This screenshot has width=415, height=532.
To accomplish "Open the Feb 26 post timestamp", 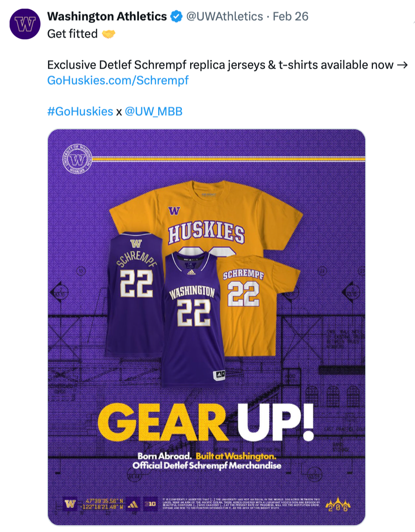I will [x=290, y=17].
